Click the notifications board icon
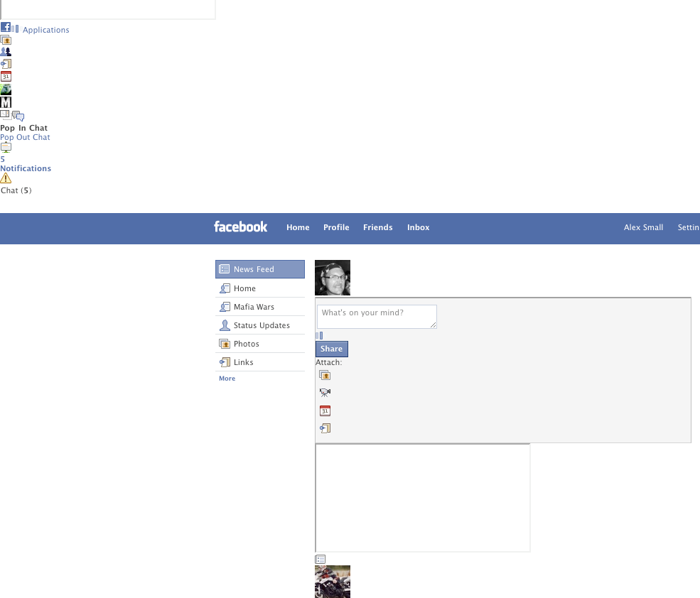The height and width of the screenshot is (598, 700). pos(6,148)
